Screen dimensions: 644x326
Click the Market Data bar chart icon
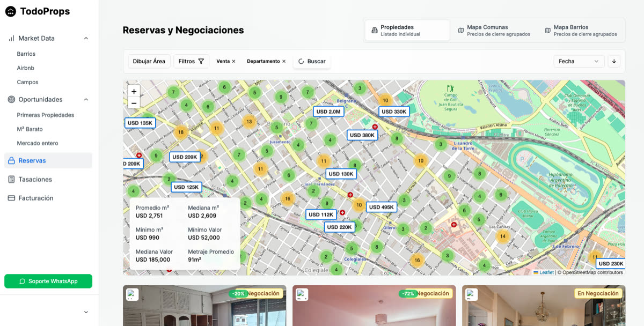click(11, 39)
